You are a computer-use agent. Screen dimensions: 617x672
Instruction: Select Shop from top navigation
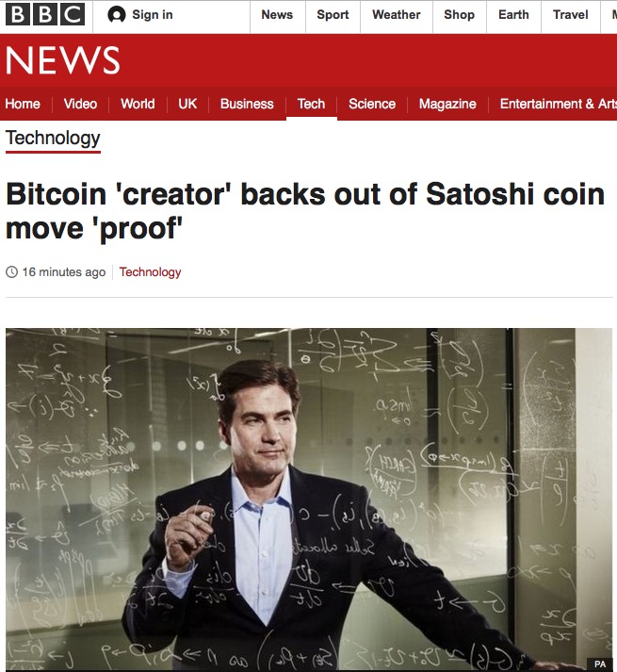[x=460, y=14]
